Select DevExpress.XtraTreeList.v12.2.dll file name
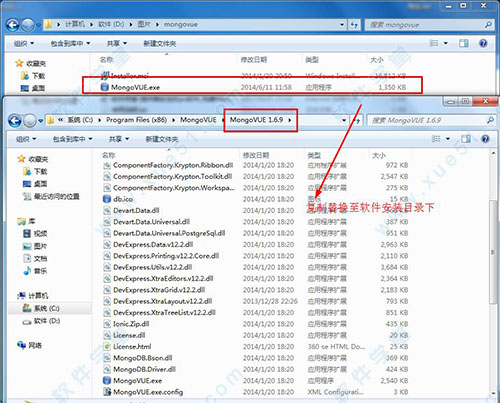 (x=164, y=312)
